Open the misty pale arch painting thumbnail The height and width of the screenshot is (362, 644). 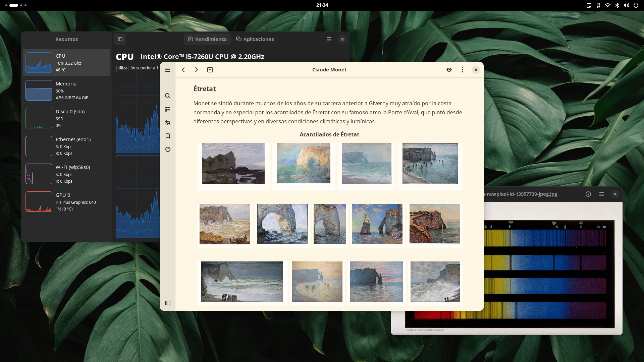pos(367,163)
